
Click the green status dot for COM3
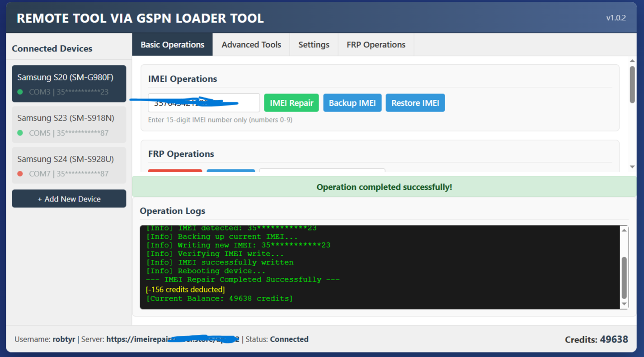tap(20, 92)
